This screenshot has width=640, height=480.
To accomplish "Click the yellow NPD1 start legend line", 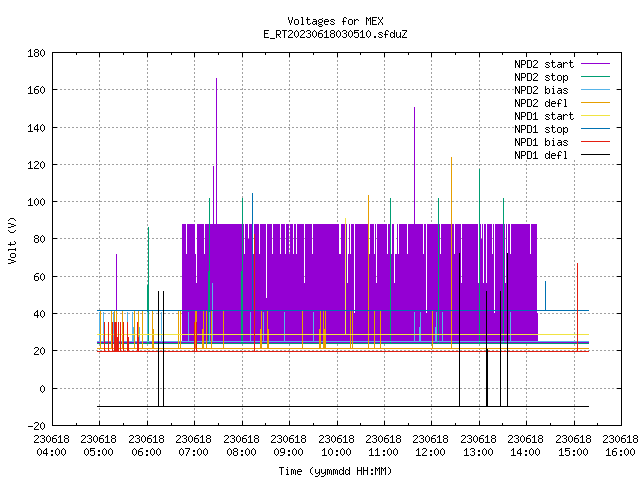I will (595, 116).
